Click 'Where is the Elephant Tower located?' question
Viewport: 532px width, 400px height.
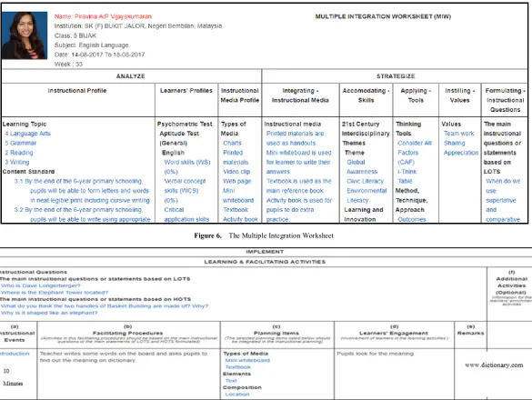click(x=55, y=293)
